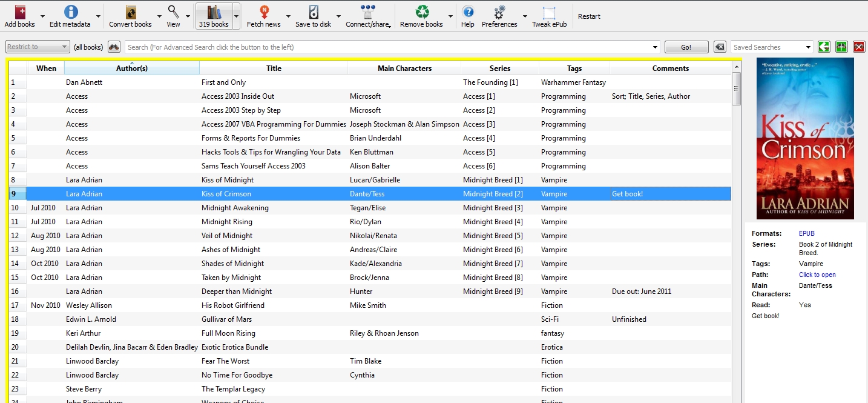Clear search with reset icon
Image resolution: width=868 pixels, height=403 pixels.
coord(719,47)
